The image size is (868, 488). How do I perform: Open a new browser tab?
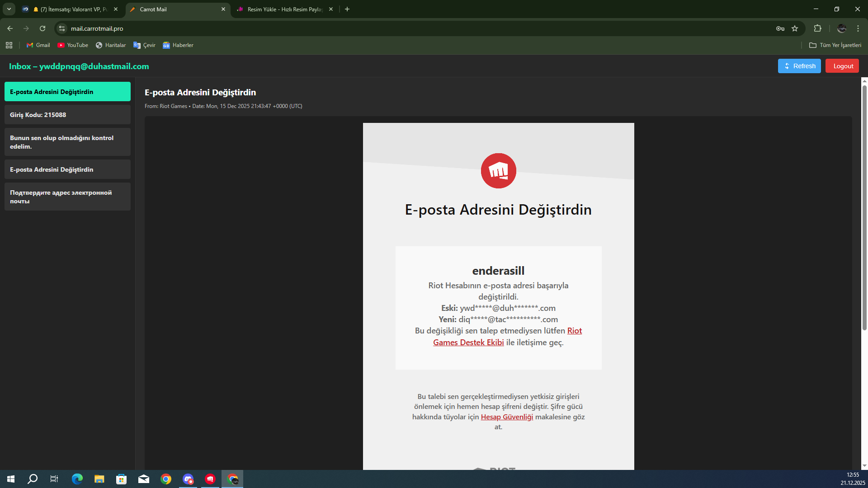coord(347,9)
